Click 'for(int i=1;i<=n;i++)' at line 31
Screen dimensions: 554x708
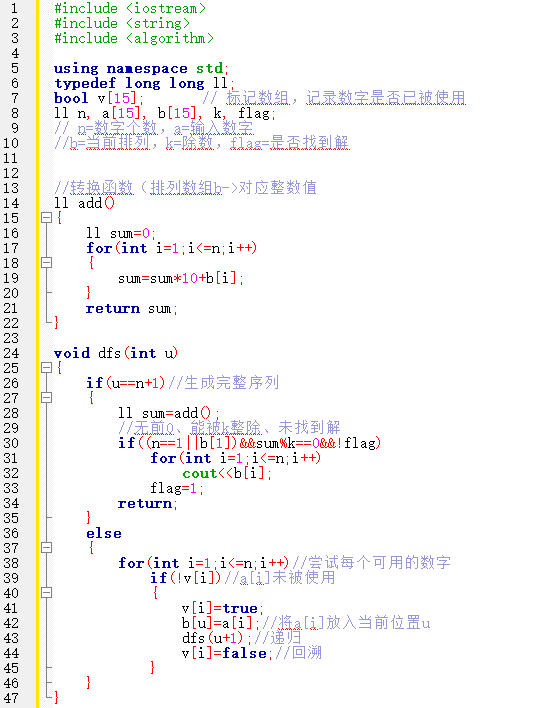[x=236, y=458]
